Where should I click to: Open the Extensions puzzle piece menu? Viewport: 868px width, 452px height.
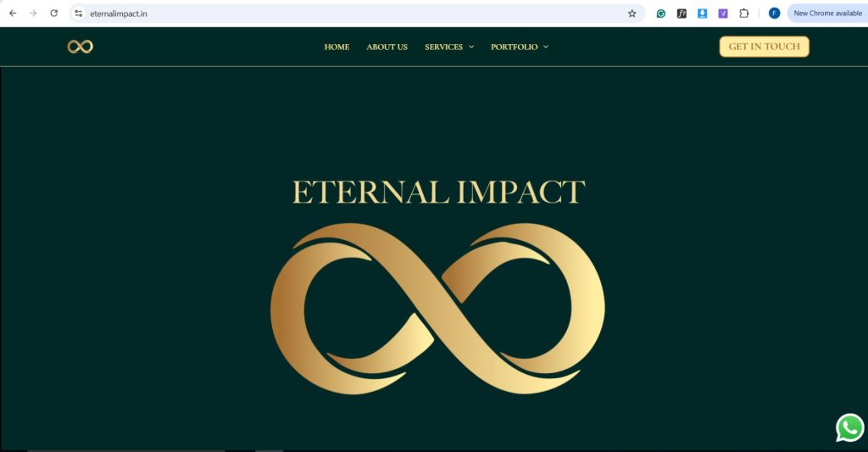coord(744,14)
